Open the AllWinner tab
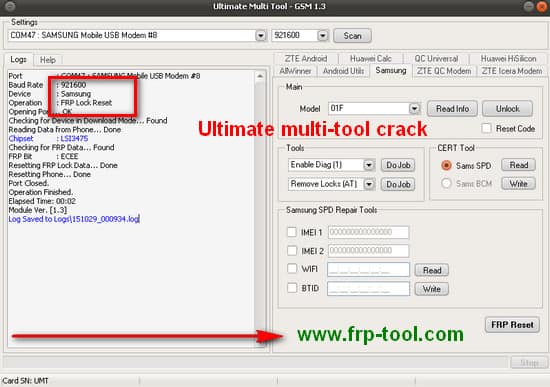Viewport: 550px width, 387px height. tap(295, 71)
